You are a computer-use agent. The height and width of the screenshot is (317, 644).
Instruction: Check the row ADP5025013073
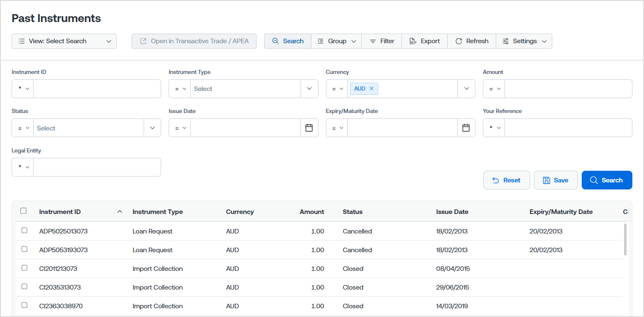click(x=24, y=230)
